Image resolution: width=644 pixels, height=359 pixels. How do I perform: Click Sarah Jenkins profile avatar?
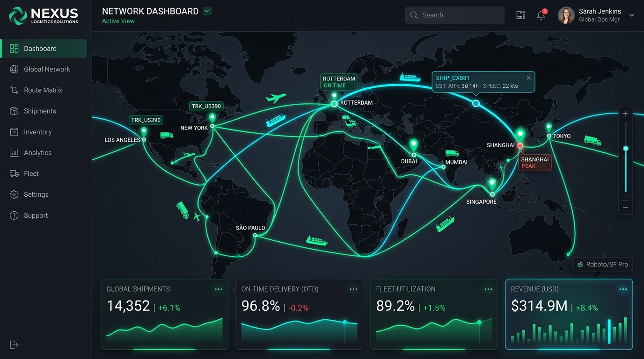click(x=566, y=15)
